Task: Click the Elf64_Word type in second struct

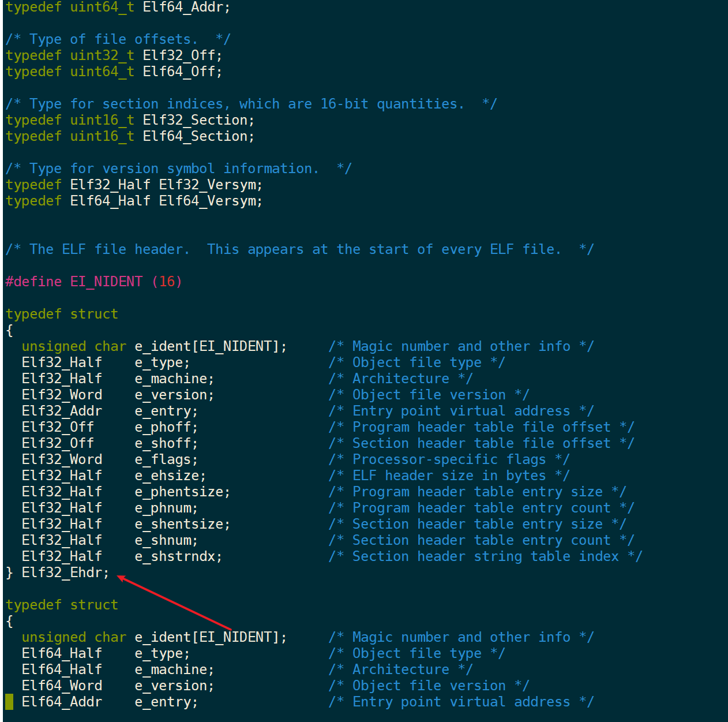Action: click(x=62, y=686)
